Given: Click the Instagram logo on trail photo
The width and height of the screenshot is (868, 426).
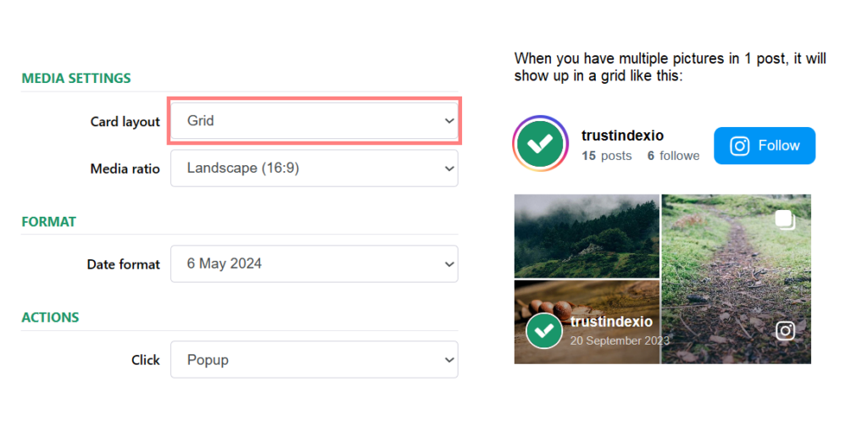Looking at the screenshot, I should click(786, 330).
